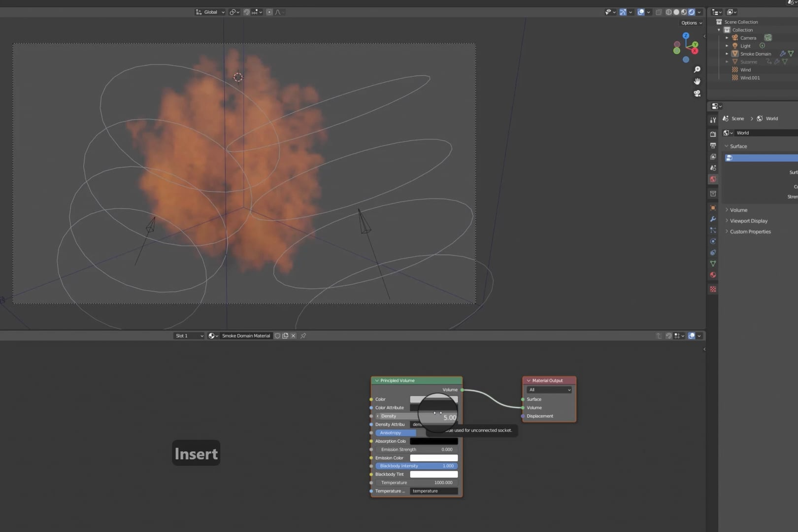Viewport: 798px width, 532px height.
Task: Click the pan hand icon in viewport
Action: tap(697, 81)
